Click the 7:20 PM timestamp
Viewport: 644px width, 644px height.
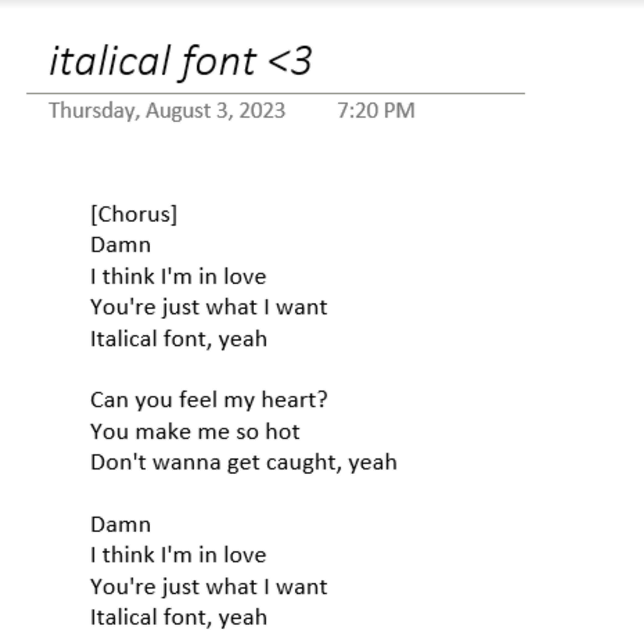376,110
